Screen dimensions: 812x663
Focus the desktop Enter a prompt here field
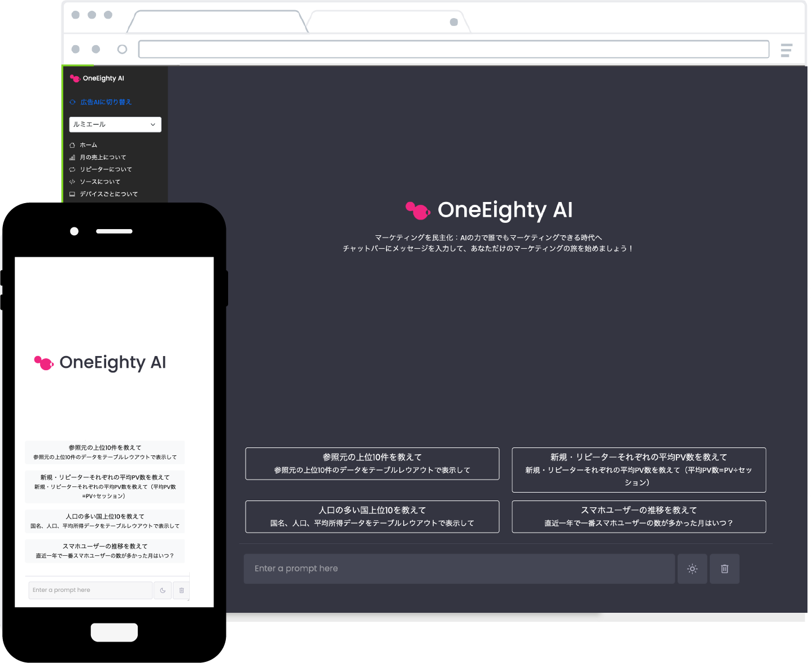pos(459,569)
